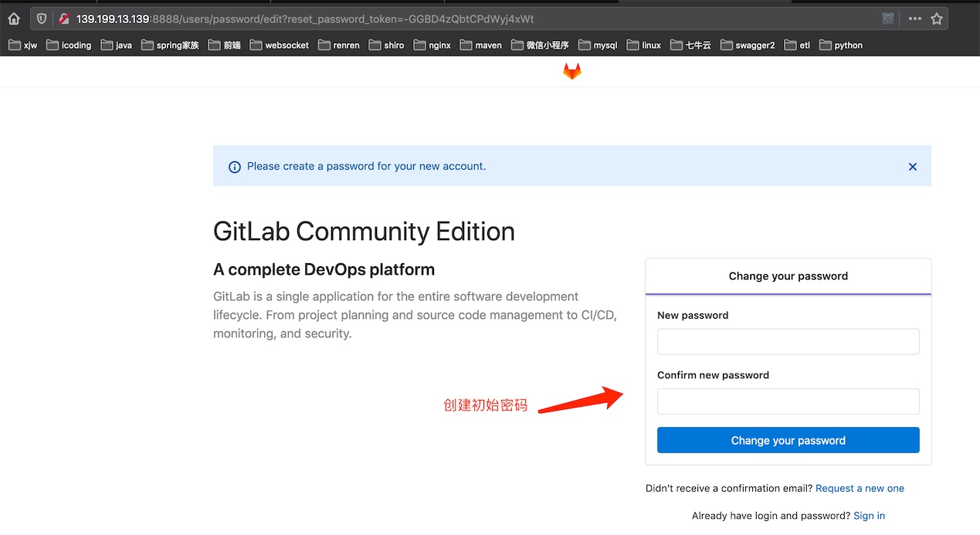Viewport: 980px width, 535px height.
Task: Open the shield tracking protection icon
Action: (42, 19)
